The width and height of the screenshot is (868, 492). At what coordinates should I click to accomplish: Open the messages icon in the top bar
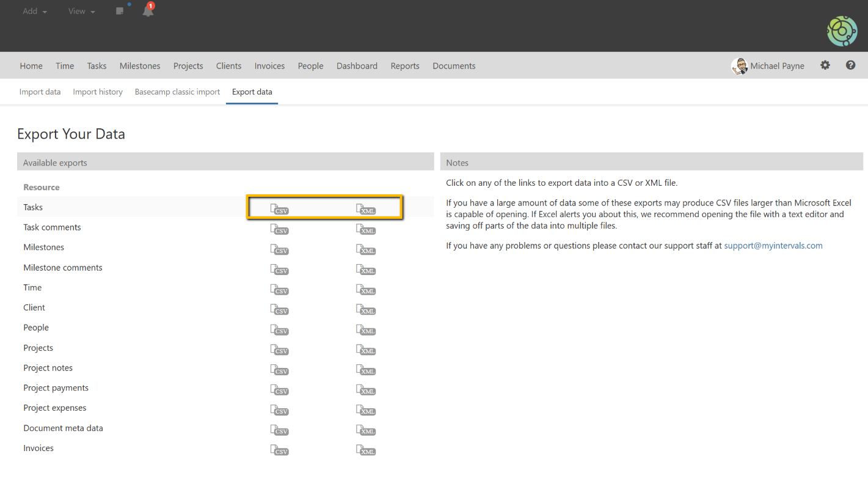click(119, 10)
